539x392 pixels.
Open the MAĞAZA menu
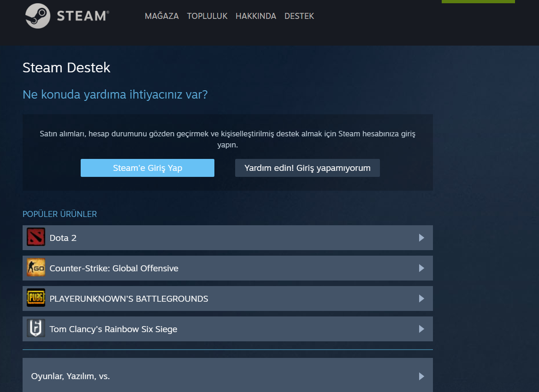161,16
